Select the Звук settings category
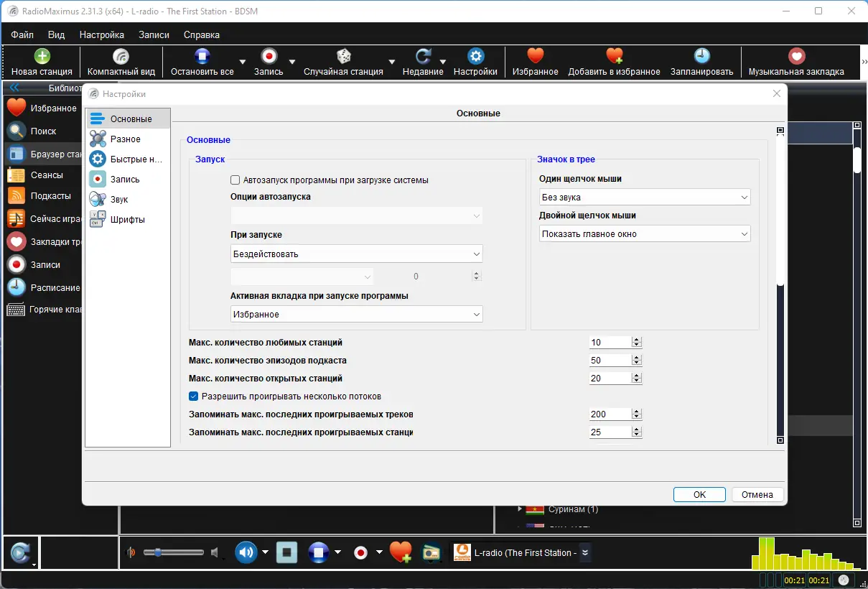868x589 pixels. tap(128, 200)
